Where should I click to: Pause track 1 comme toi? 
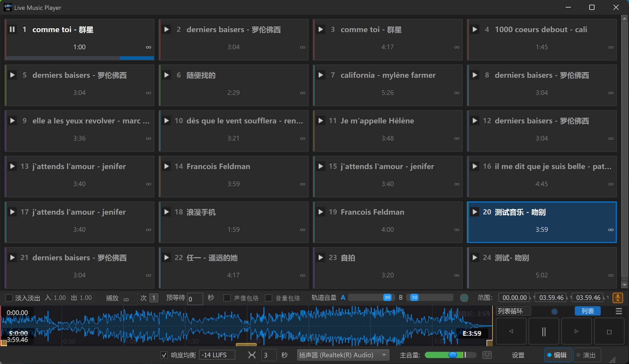(12, 29)
